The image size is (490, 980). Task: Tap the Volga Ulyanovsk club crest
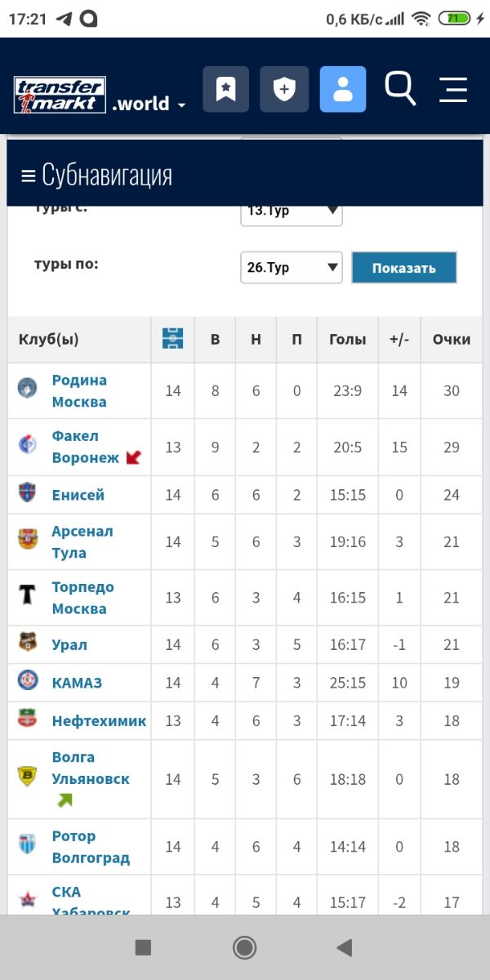coord(28,775)
